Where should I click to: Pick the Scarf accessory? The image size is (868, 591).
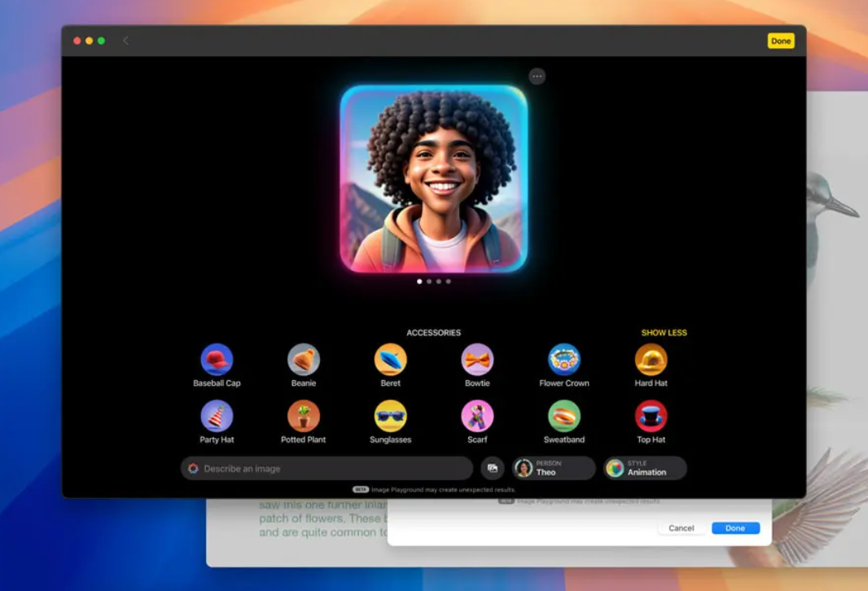click(477, 416)
